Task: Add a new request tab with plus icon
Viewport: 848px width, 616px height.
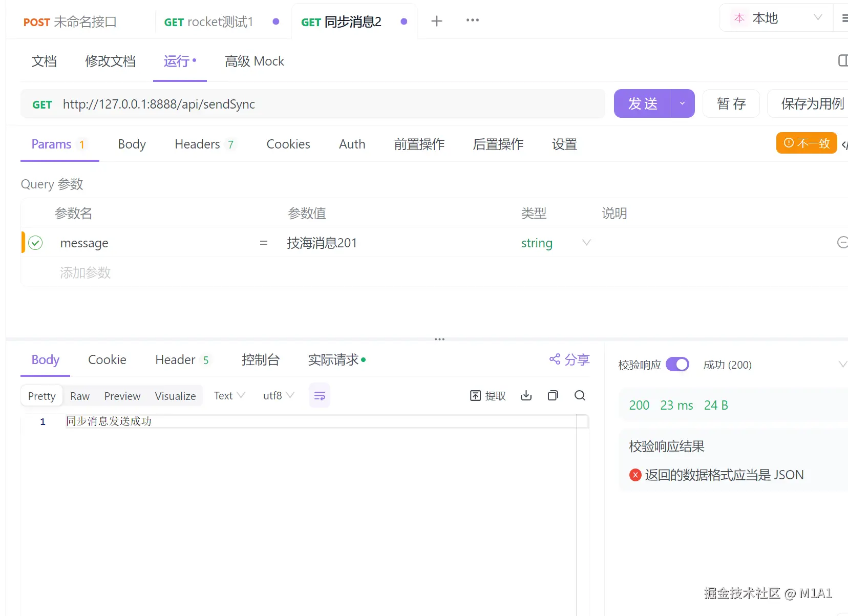Action: [437, 21]
